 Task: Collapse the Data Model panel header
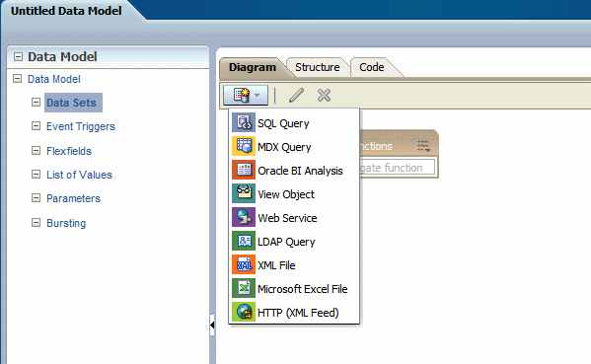(x=18, y=57)
